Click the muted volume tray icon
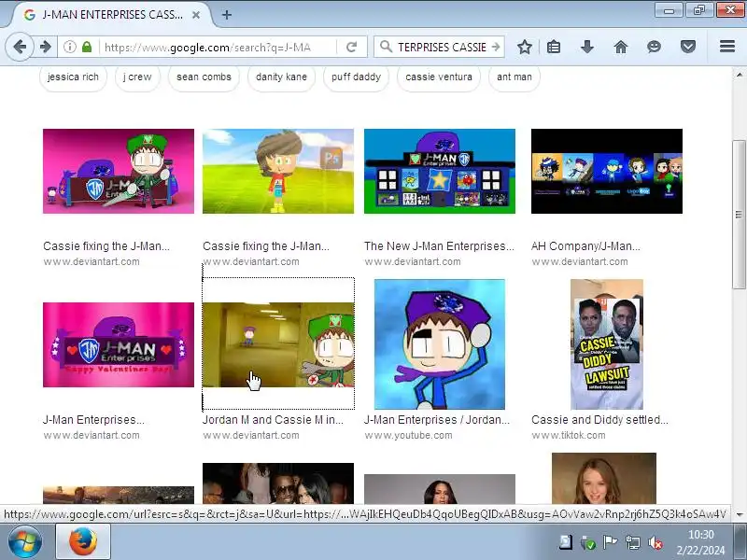 click(x=655, y=542)
